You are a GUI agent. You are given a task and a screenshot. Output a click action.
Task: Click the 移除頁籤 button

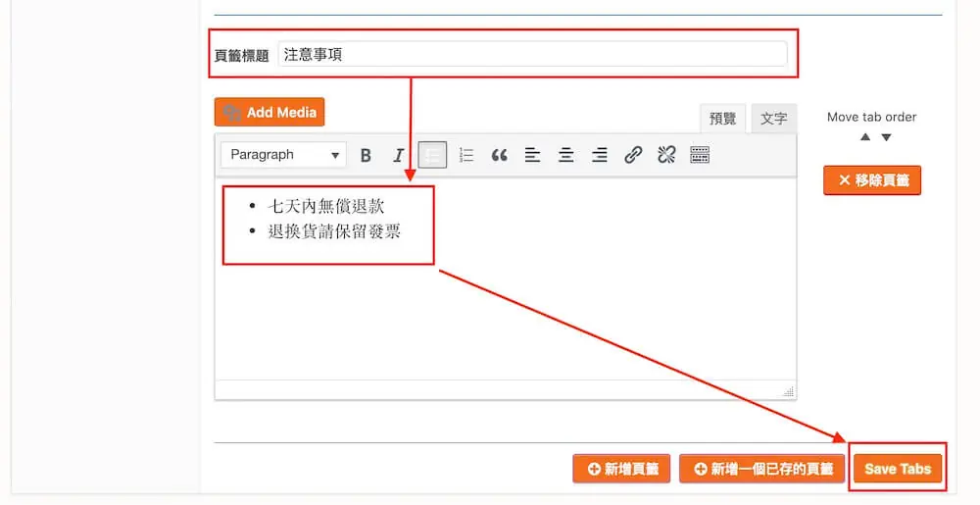pos(872,180)
